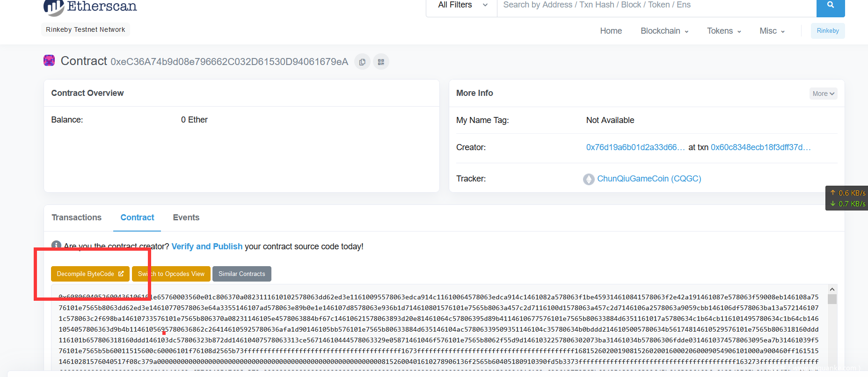Open the Misc dropdown menu
The height and width of the screenshot is (377, 868).
click(x=772, y=31)
